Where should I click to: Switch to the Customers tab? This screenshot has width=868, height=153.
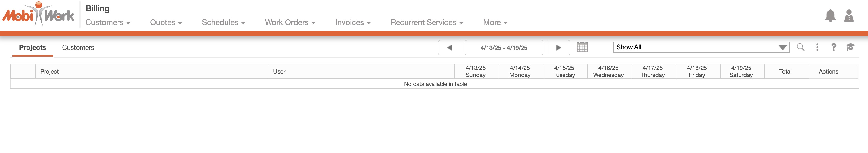pos(78,48)
